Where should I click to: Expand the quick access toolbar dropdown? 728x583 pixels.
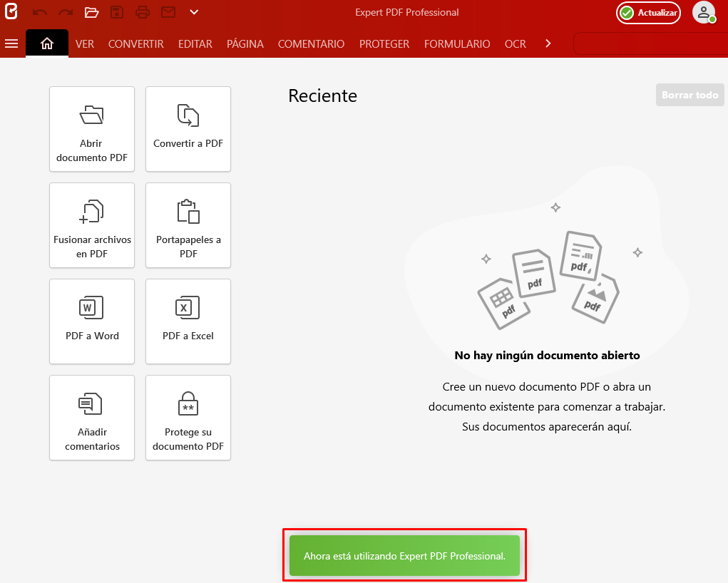194,12
